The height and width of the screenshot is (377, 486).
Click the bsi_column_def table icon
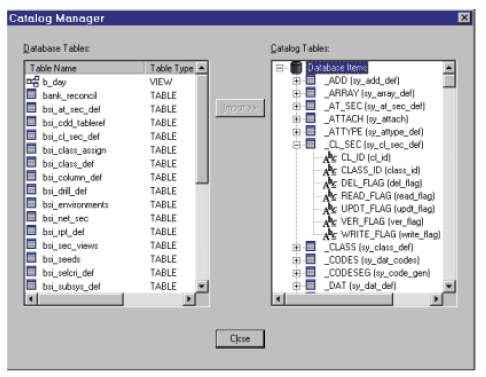tap(31, 176)
